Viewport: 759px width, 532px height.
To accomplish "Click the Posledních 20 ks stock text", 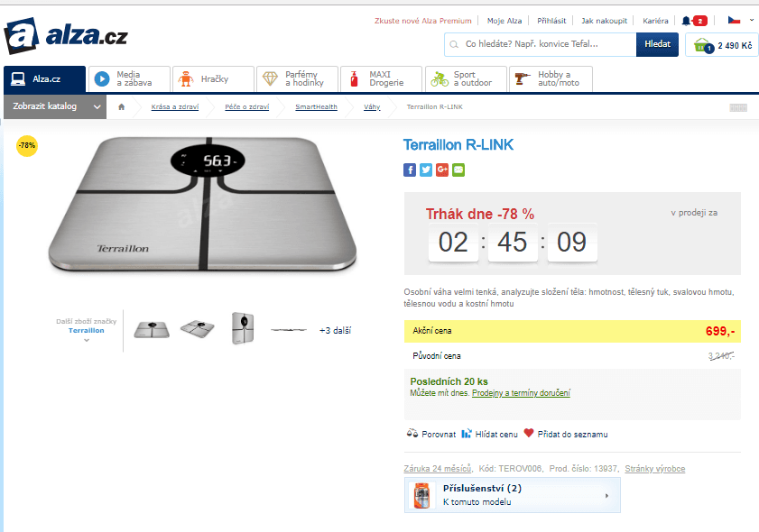I will (449, 381).
